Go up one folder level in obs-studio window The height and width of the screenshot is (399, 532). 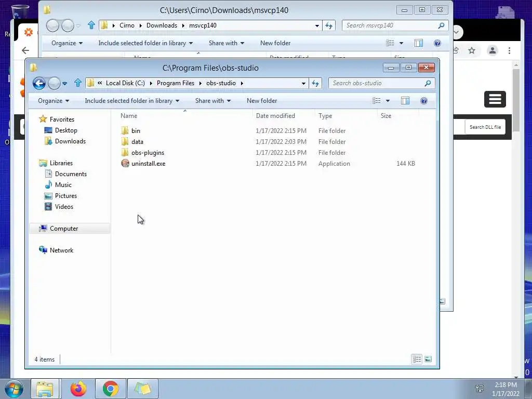click(78, 83)
